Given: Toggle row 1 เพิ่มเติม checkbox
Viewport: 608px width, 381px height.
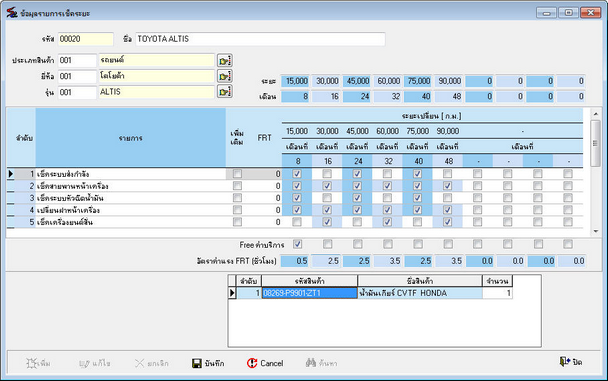Looking at the screenshot, I should click(237, 174).
